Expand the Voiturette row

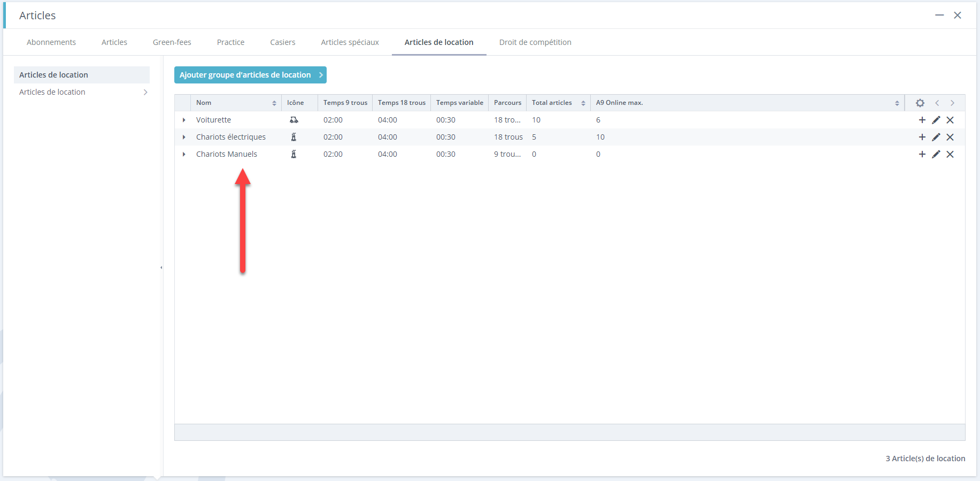click(x=184, y=120)
